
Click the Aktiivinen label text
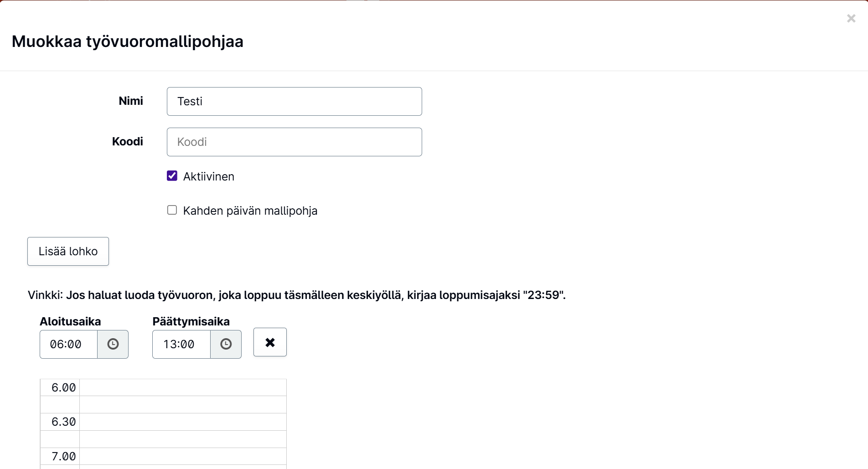pyautogui.click(x=209, y=176)
